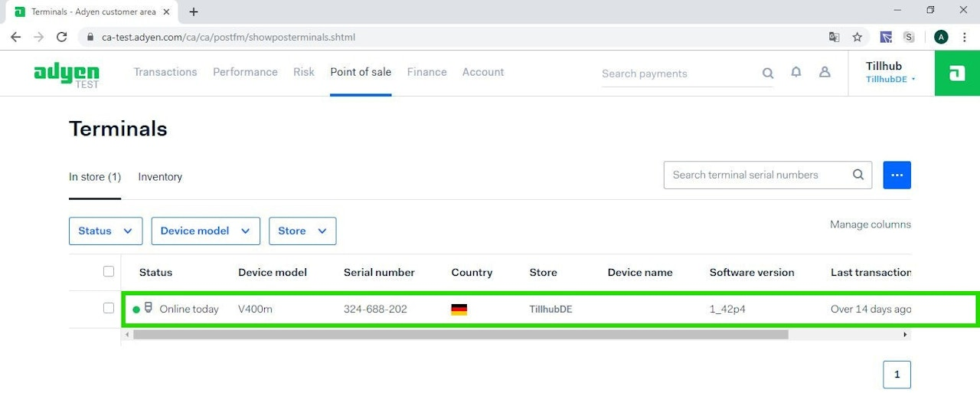Click Status column header

(x=155, y=272)
